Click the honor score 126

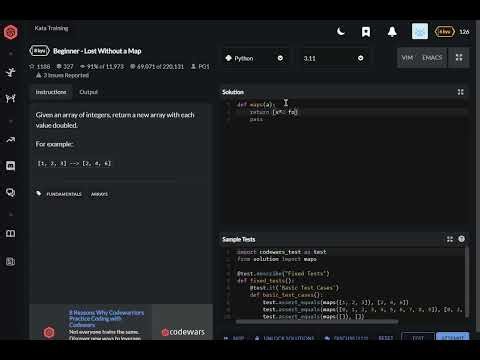[x=464, y=32]
